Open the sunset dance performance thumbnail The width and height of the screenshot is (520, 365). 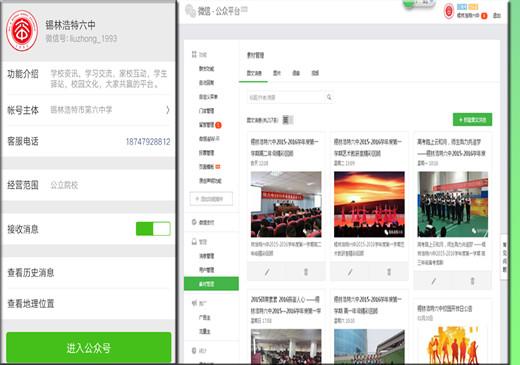click(x=369, y=204)
